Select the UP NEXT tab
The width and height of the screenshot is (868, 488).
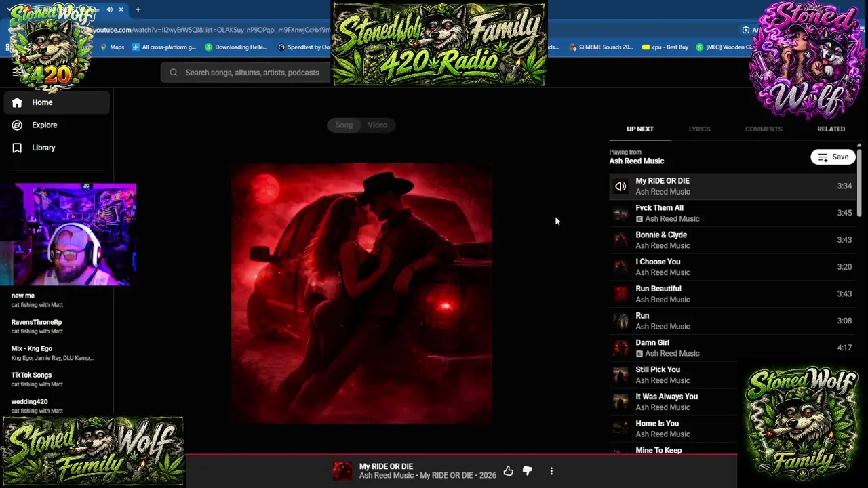point(640,129)
